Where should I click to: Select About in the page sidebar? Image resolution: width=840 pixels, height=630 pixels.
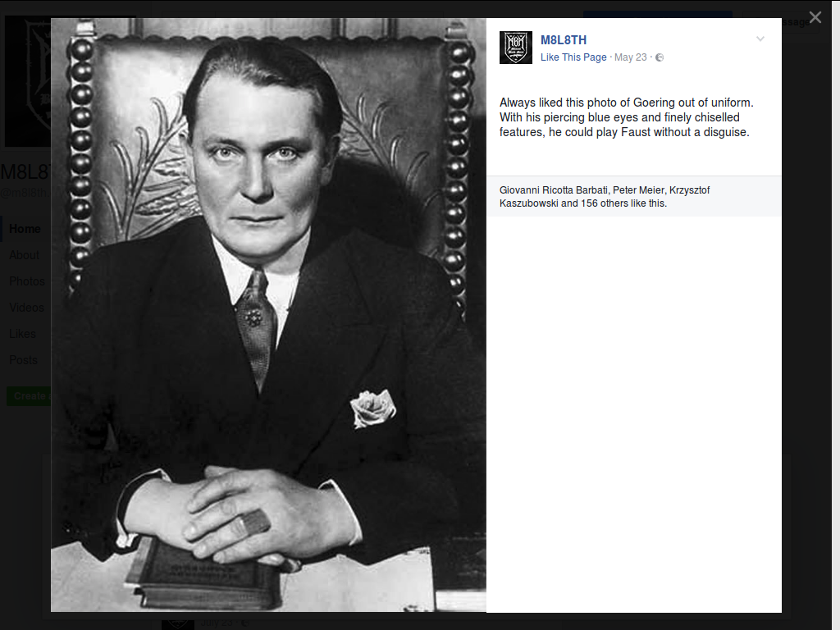tap(24, 255)
